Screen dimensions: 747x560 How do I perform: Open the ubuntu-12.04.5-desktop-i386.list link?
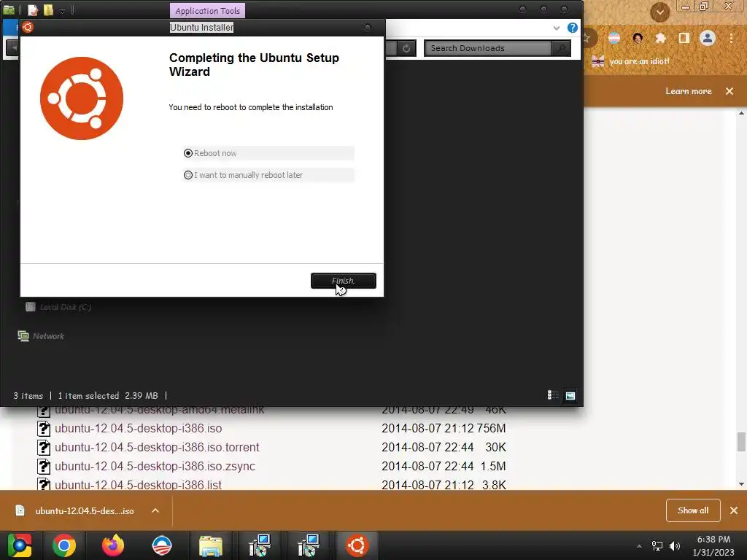[138, 485]
